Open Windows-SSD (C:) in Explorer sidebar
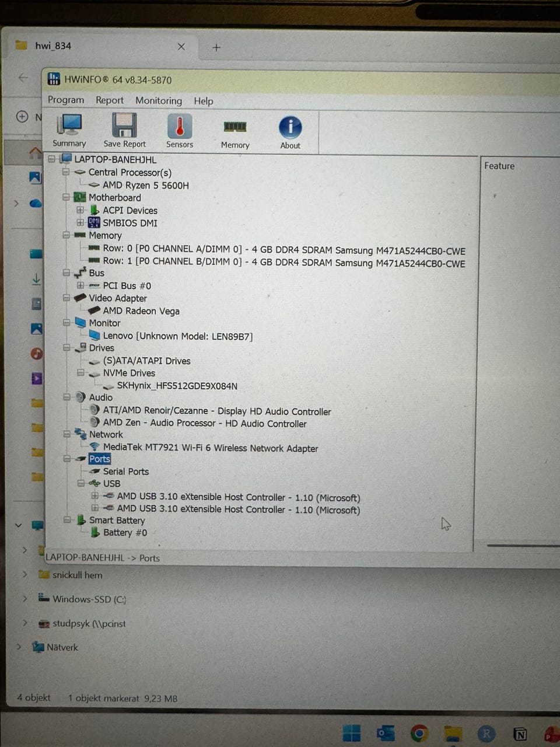The width and height of the screenshot is (560, 747). [89, 599]
